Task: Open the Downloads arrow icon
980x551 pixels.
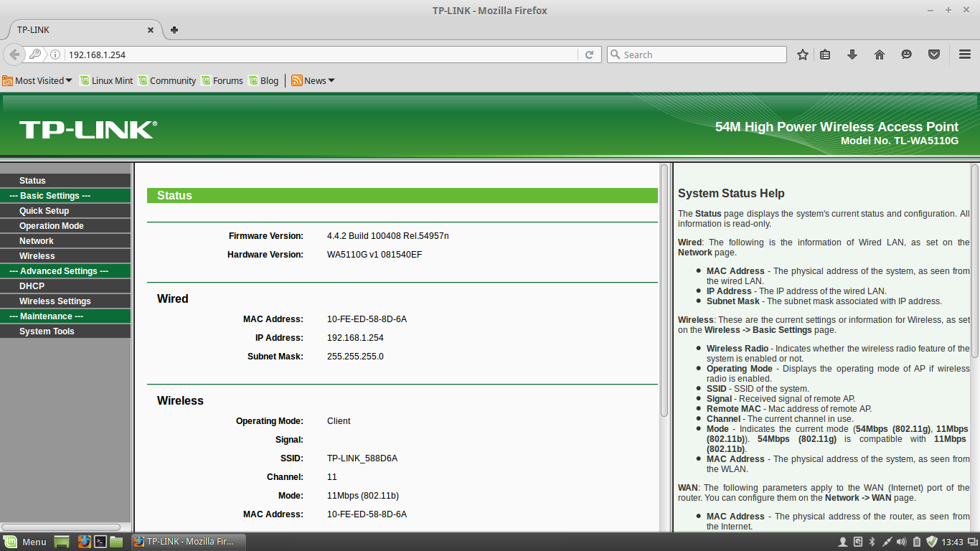Action: coord(852,55)
